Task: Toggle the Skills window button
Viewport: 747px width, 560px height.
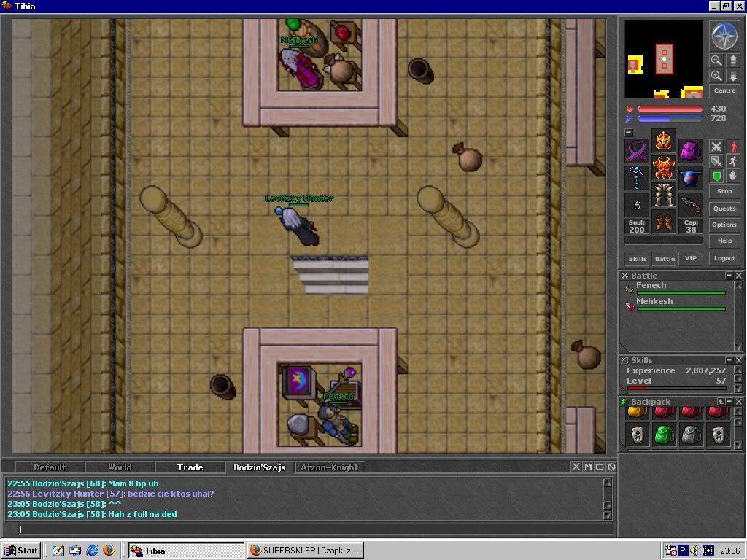Action: click(638, 259)
